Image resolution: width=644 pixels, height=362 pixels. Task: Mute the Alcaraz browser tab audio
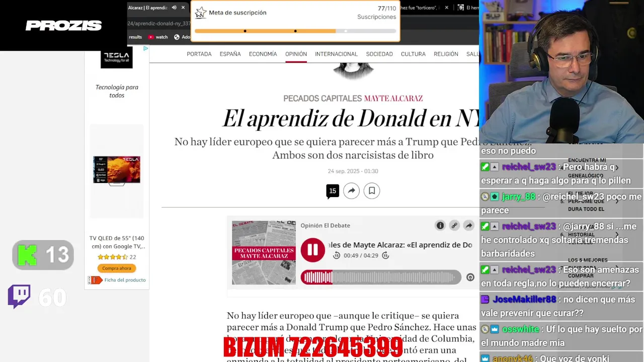pos(174,8)
